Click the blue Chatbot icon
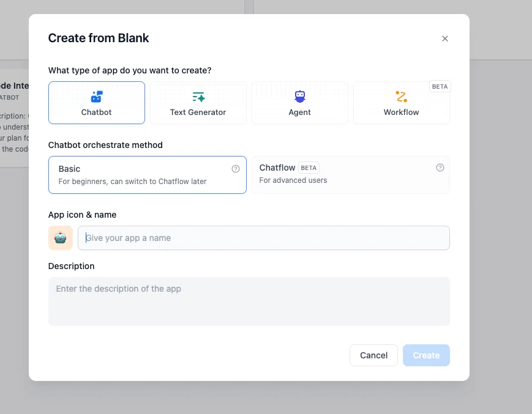532x414 pixels. point(97,97)
